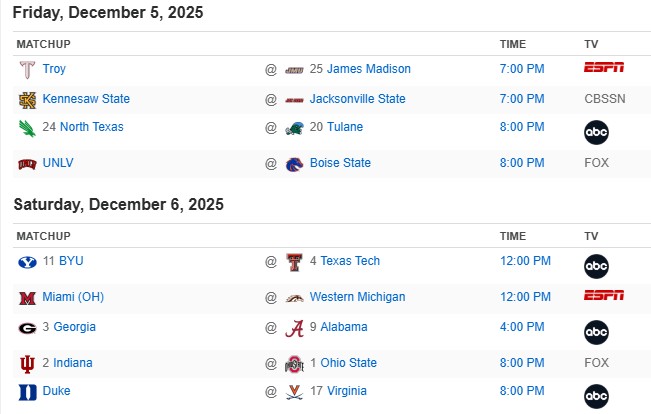
Task: Click ABC logo for North Texas game
Action: pyautogui.click(x=597, y=132)
